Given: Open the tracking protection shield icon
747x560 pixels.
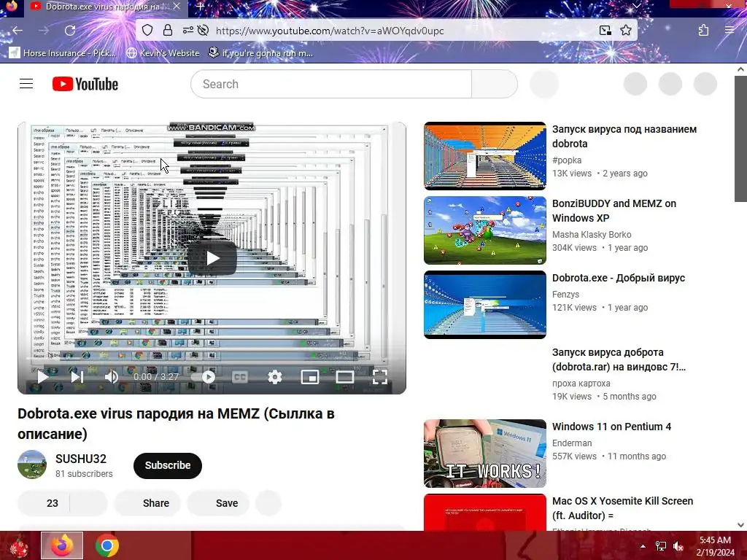Looking at the screenshot, I should point(147,31).
